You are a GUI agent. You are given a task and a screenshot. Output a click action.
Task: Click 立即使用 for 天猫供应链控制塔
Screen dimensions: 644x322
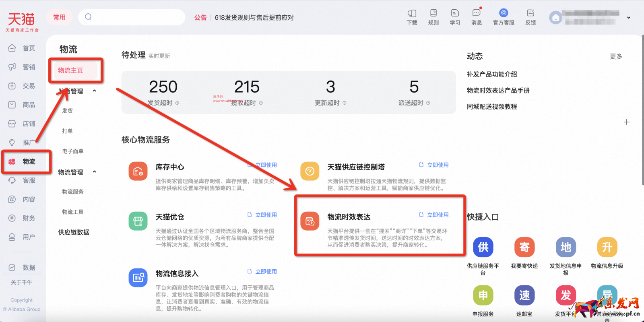[434, 165]
